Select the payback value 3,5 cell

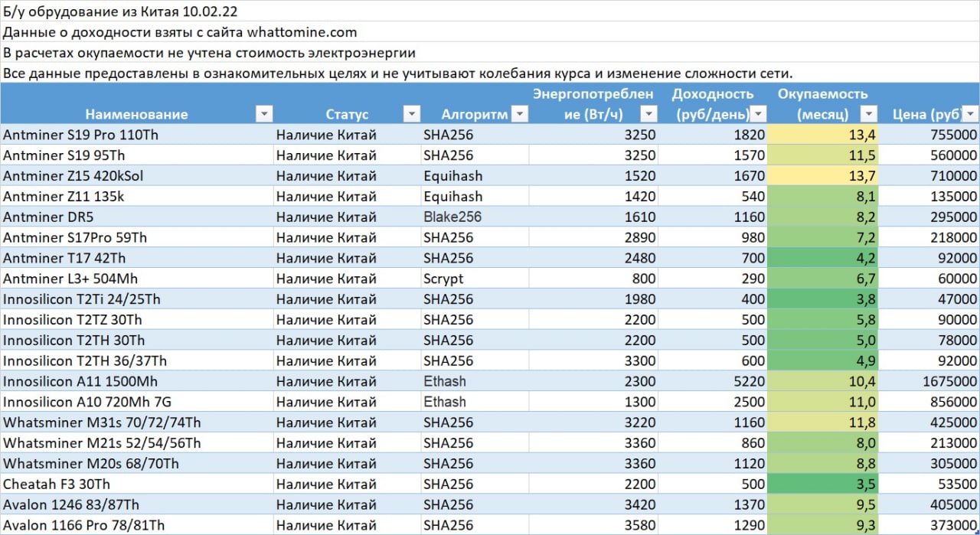[823, 484]
